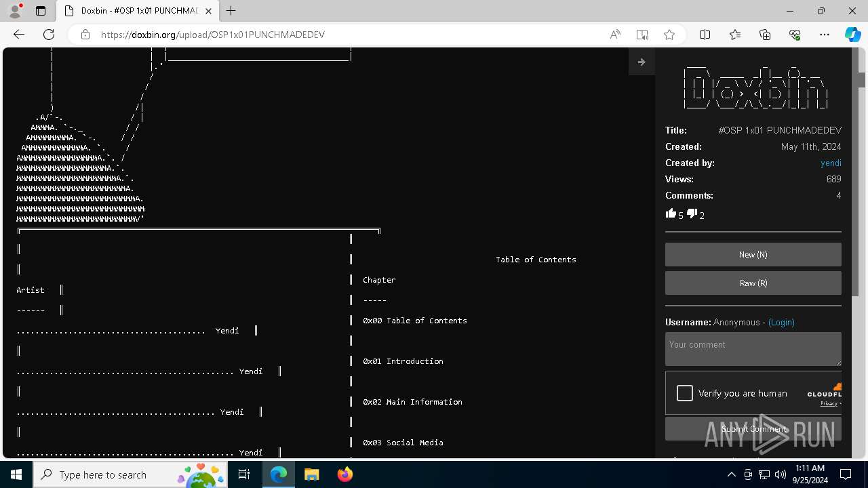Open the Windows Start menu
The height and width of the screenshot is (488, 868).
[16, 474]
